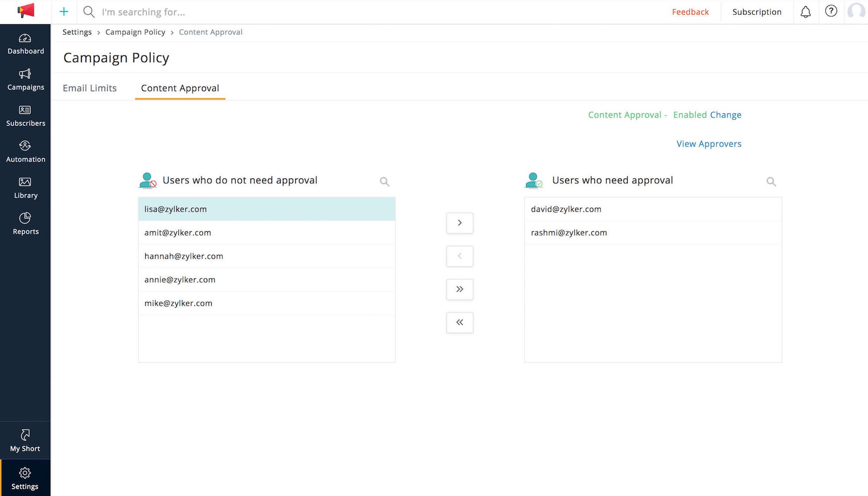Click the Change link for Content Approval

[x=725, y=115]
